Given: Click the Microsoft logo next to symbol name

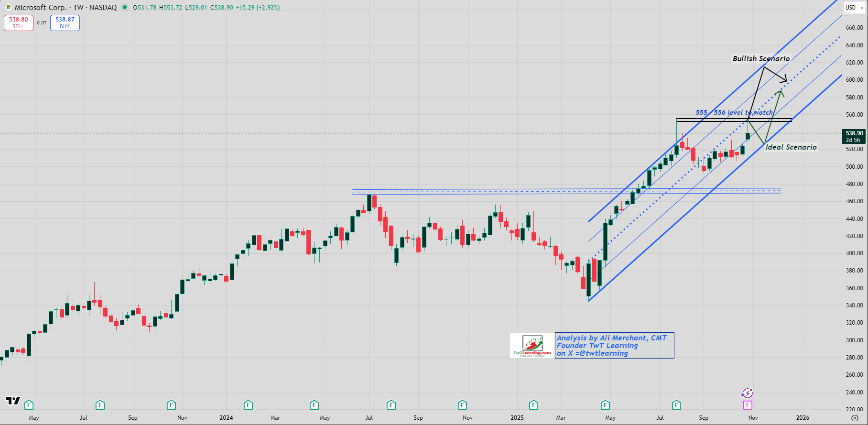Looking at the screenshot, I should coord(8,7).
